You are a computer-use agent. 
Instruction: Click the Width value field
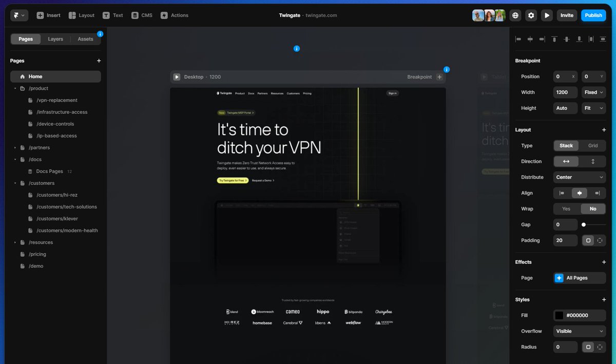pyautogui.click(x=565, y=92)
